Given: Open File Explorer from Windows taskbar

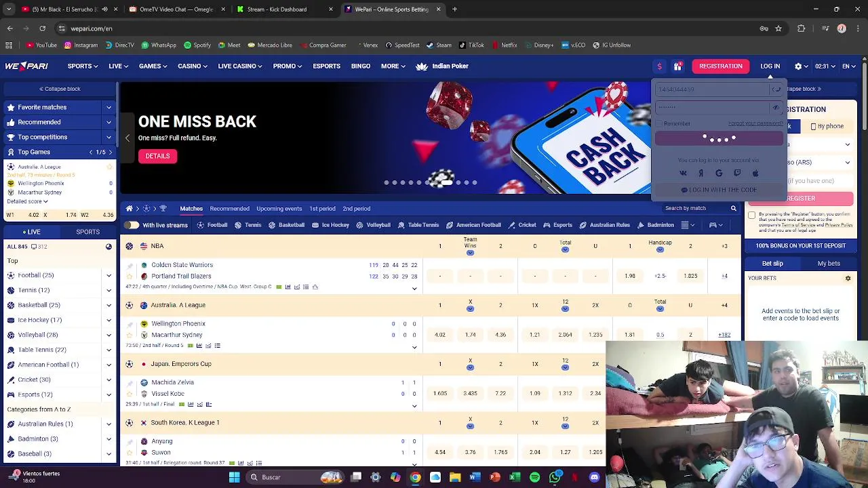Looking at the screenshot, I should 455,477.
